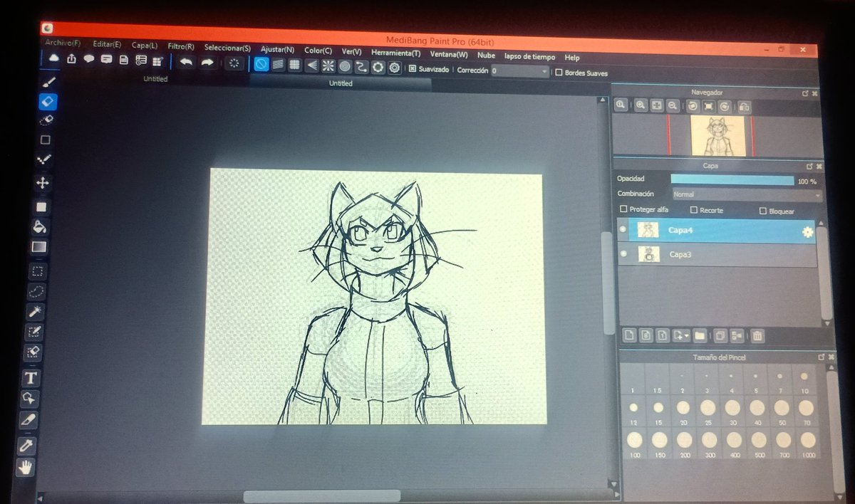855x504 pixels.
Task: Turn off snap with the circle-slash icon
Action: [261, 65]
